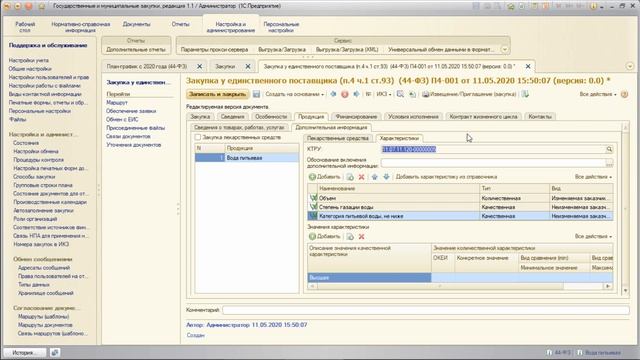Click into the Комментарий input field

point(426,310)
